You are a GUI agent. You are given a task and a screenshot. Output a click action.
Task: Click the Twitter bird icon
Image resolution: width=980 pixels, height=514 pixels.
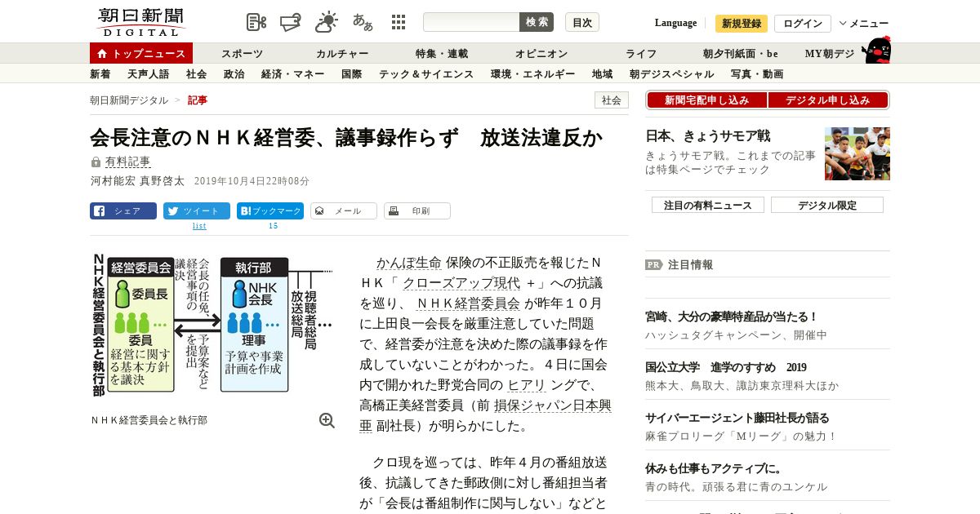(x=172, y=210)
